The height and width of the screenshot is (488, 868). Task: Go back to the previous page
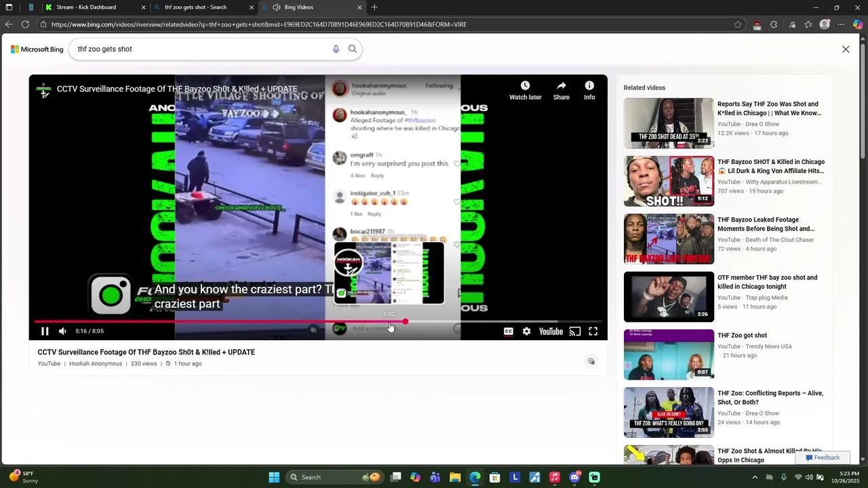8,24
